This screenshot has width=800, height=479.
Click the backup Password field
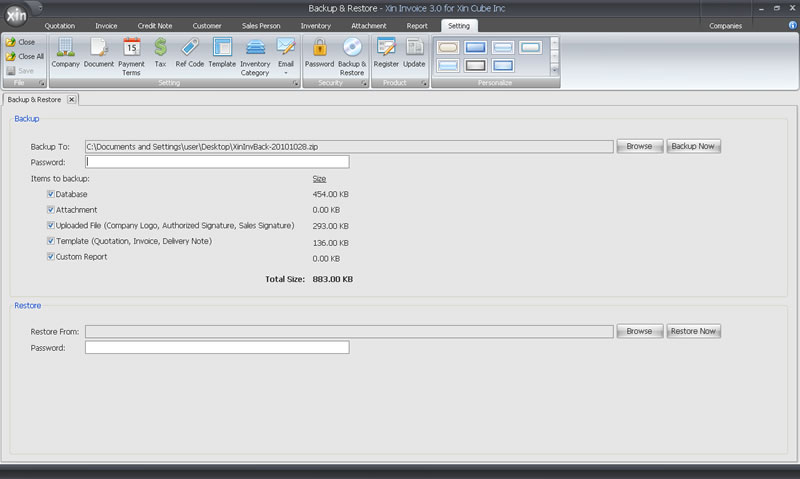[217, 162]
